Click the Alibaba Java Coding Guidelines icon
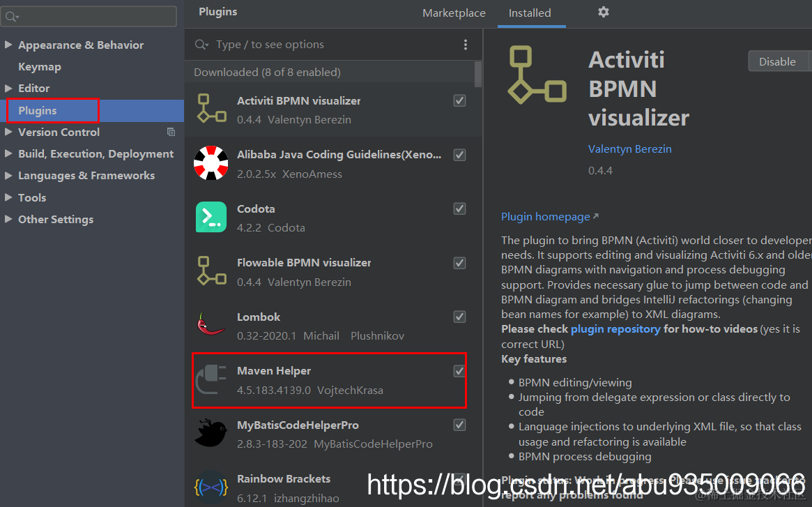 click(210, 162)
